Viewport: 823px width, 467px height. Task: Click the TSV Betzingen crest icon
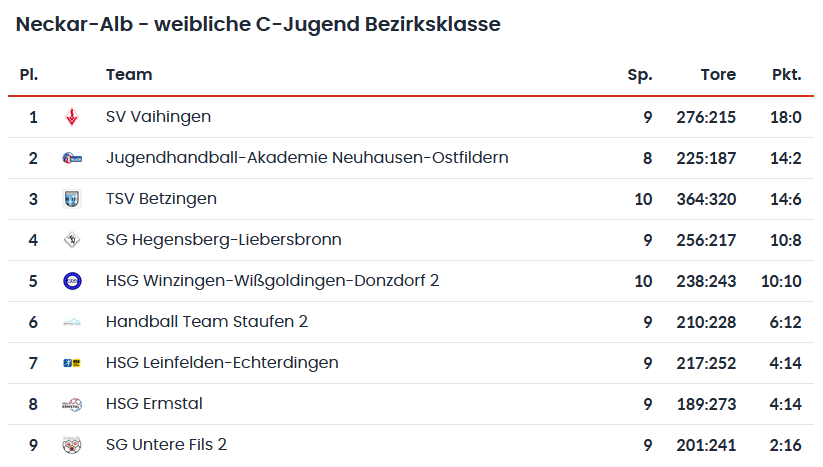72,199
